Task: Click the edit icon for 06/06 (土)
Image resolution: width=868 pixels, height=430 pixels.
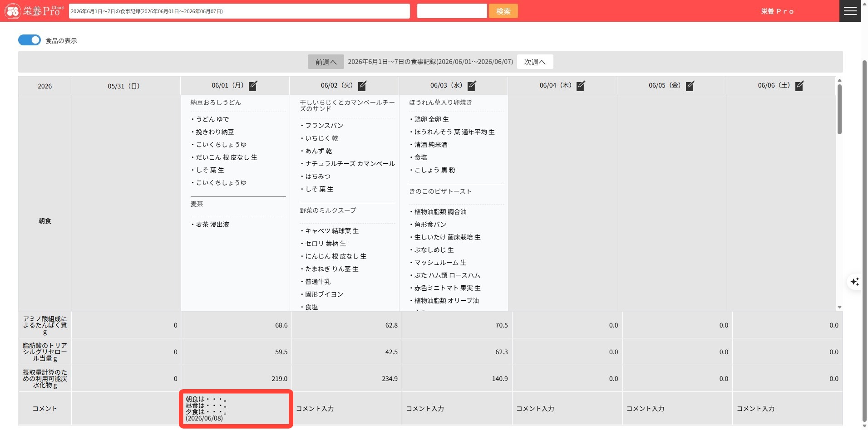Action: tap(799, 86)
